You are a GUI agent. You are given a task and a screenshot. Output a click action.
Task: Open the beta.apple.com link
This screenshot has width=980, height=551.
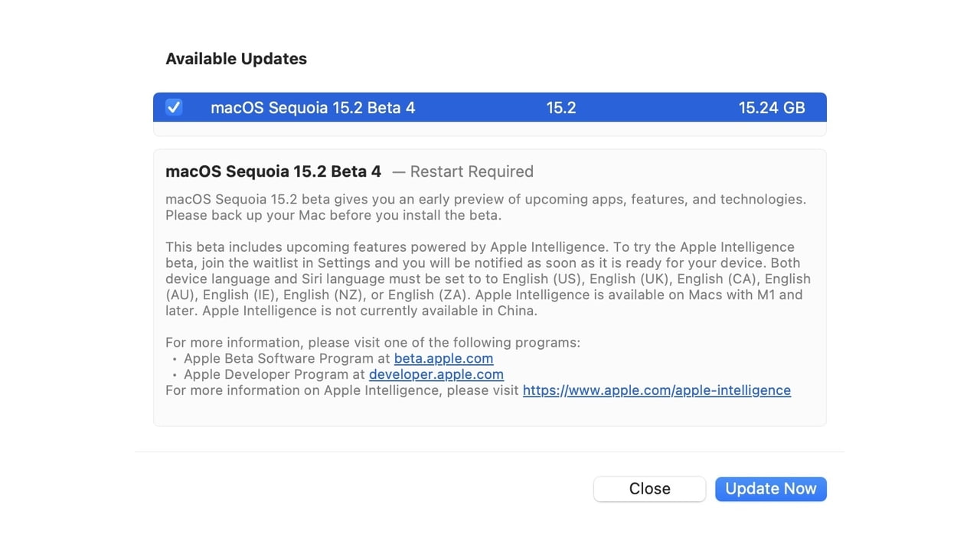[443, 358]
